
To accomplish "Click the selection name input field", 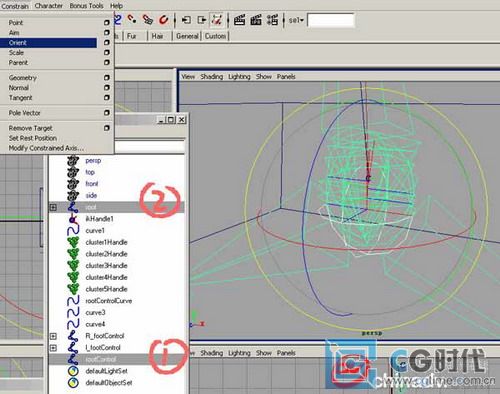I will [331, 20].
